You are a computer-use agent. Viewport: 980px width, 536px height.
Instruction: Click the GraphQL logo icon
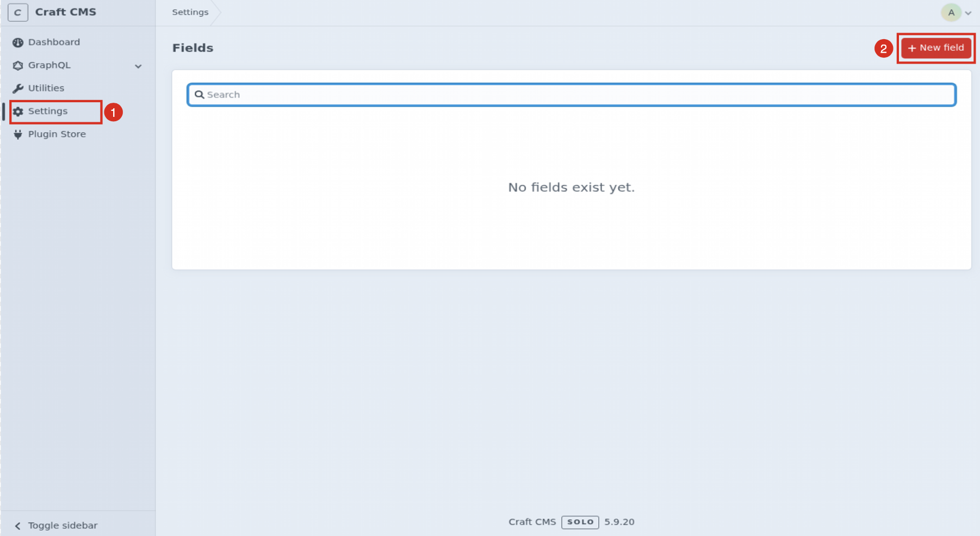click(18, 65)
